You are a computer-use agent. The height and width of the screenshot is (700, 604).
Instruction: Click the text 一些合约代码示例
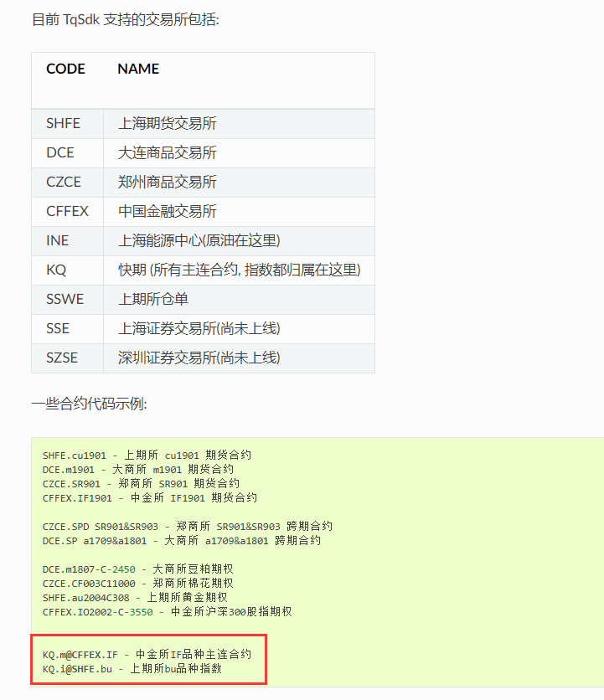pyautogui.click(x=90, y=404)
